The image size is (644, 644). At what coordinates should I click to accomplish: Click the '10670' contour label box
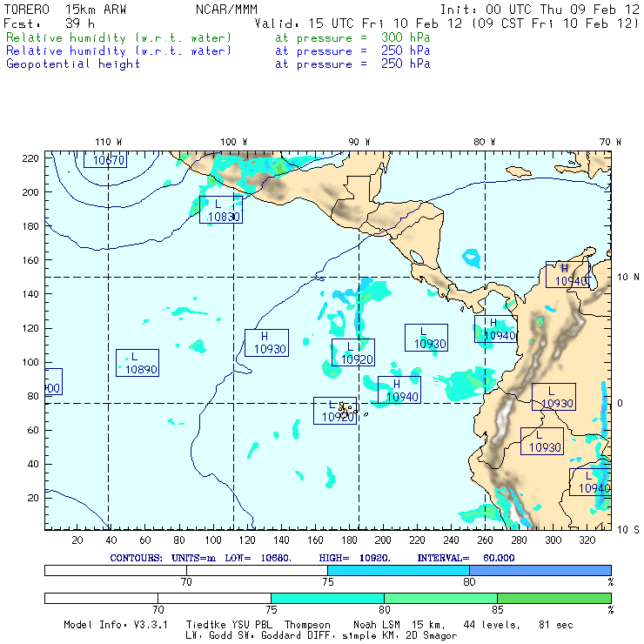tap(105, 159)
